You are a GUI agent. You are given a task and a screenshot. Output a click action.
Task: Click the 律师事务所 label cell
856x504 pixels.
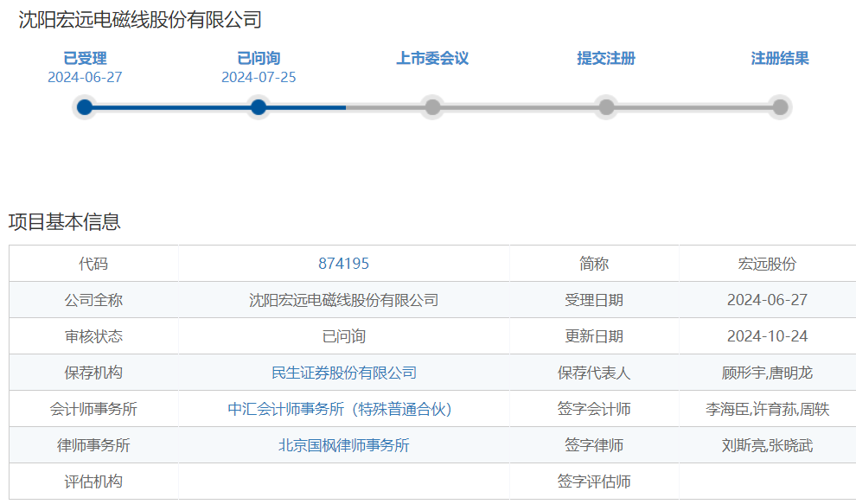tap(93, 445)
